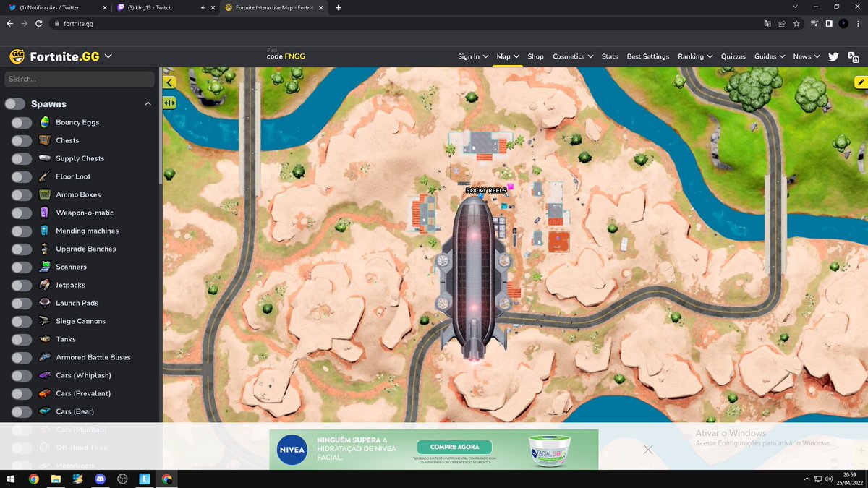The image size is (868, 488).
Task: Go to Stats page
Action: pyautogui.click(x=610, y=56)
